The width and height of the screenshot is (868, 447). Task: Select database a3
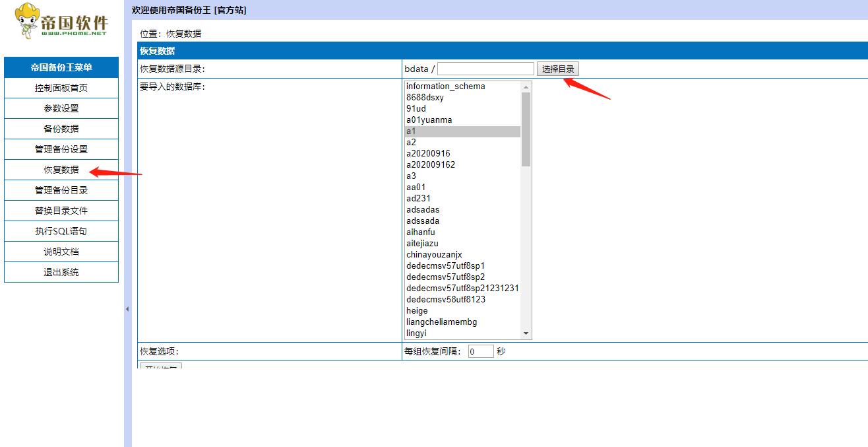click(x=462, y=176)
